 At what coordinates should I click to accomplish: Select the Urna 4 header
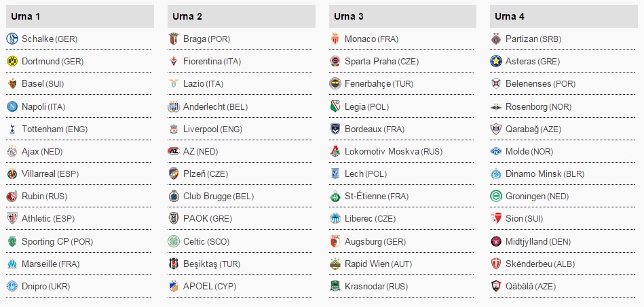pos(510,16)
